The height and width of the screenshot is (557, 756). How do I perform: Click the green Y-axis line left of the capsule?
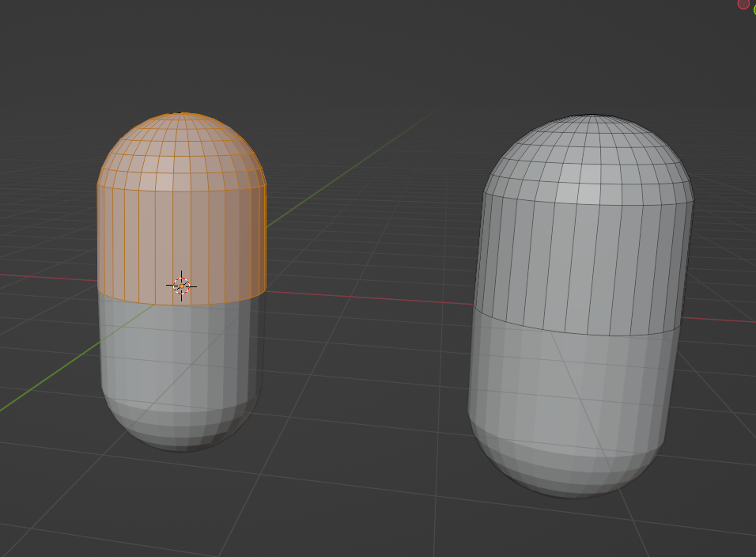pyautogui.click(x=47, y=388)
